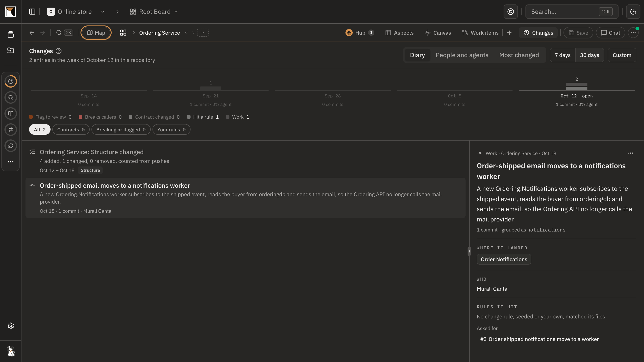Expand the Online store dropdown

(x=102, y=11)
